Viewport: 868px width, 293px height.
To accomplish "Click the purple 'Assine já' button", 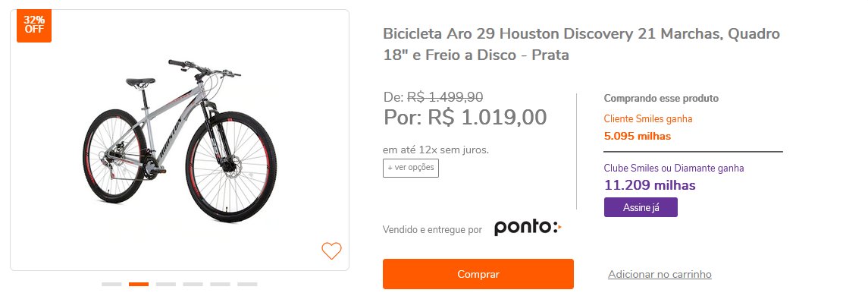I will point(641,208).
